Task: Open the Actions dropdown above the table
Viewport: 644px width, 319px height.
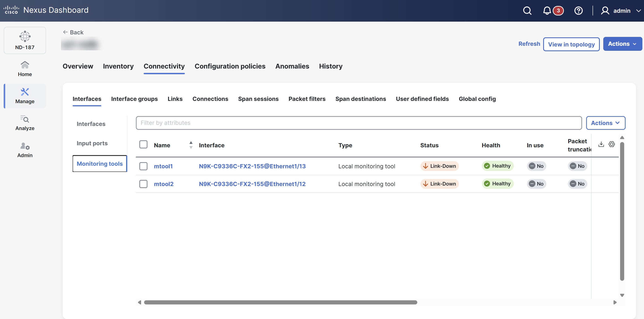Action: pyautogui.click(x=606, y=123)
